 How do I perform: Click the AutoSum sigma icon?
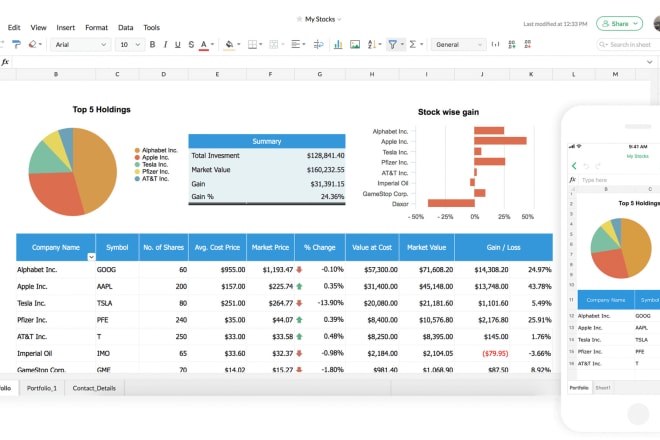coord(412,44)
